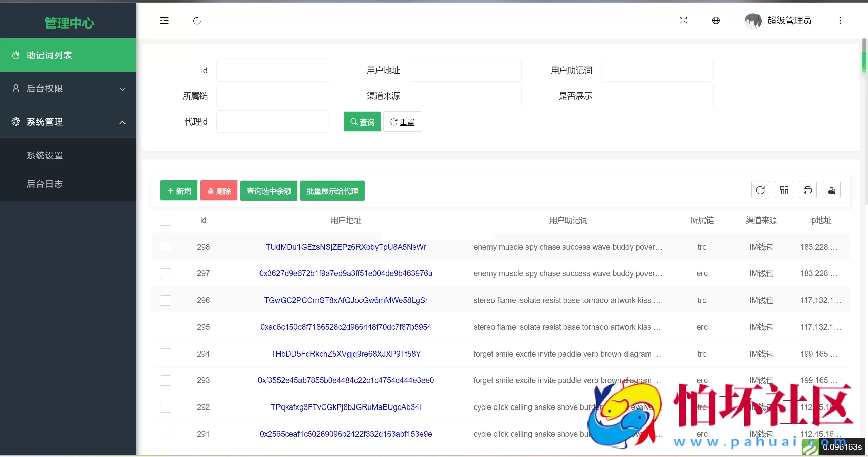Open the language switcher globe icon
This screenshot has height=457, width=868.
(716, 20)
